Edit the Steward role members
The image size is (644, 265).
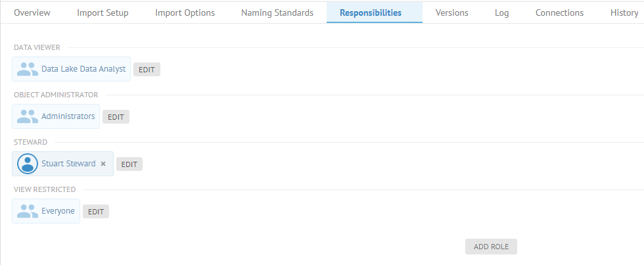129,164
